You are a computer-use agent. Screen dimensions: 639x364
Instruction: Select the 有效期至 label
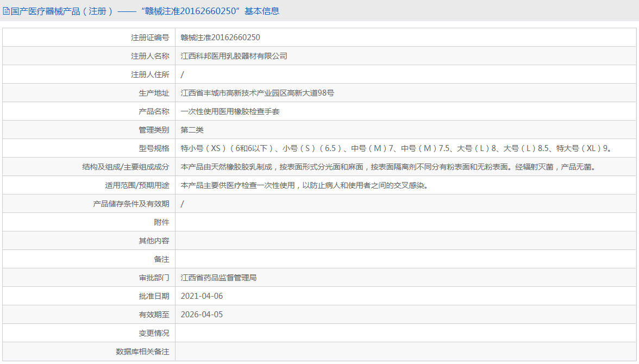tap(154, 315)
